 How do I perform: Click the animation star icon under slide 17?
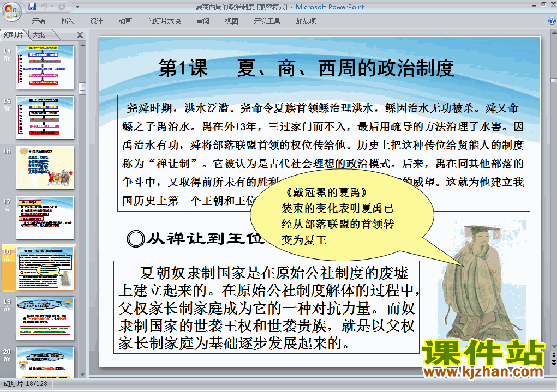[7, 208]
